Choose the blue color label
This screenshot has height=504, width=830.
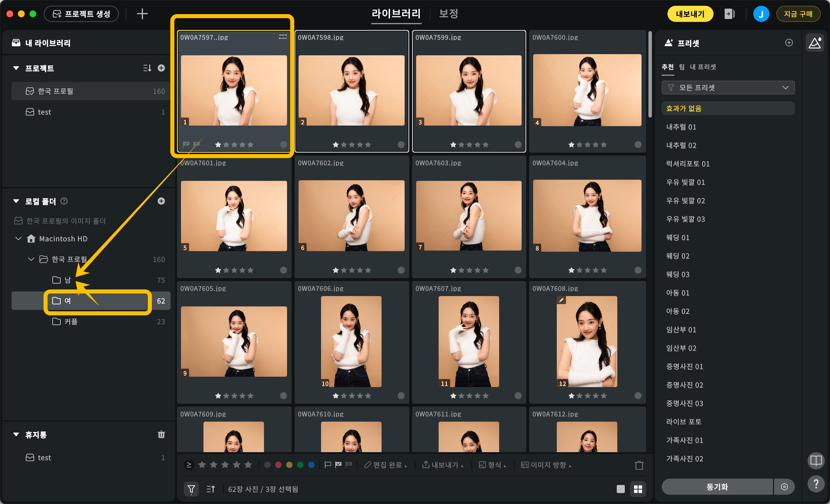coord(311,465)
